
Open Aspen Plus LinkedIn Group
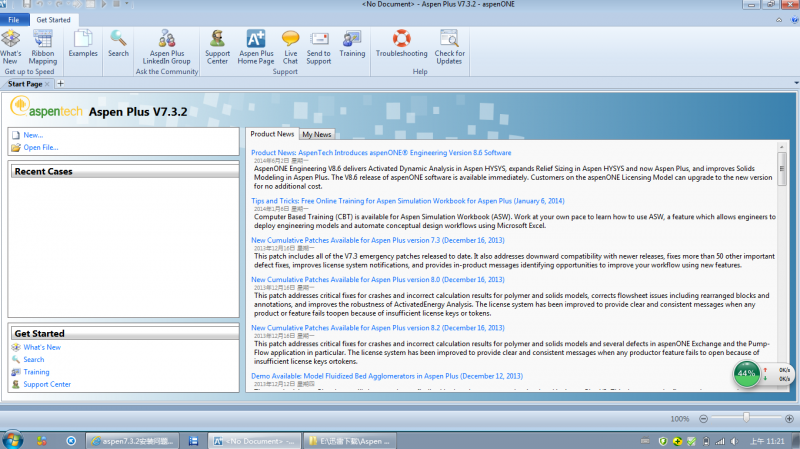166,46
